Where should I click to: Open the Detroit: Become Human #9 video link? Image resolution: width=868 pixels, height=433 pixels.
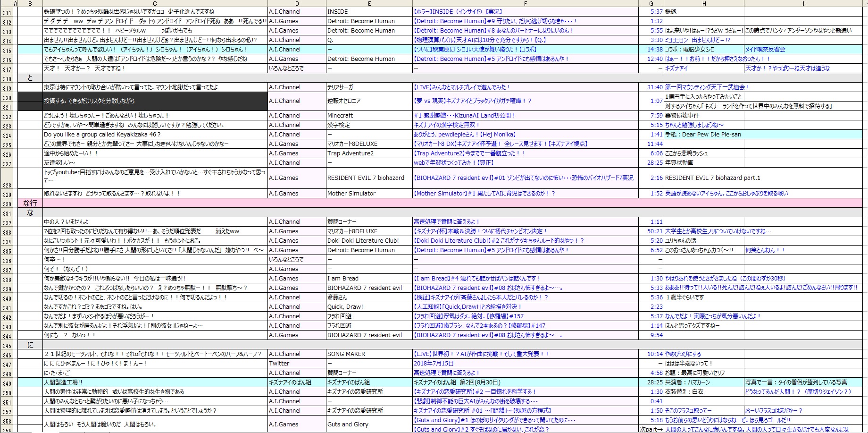495,21
